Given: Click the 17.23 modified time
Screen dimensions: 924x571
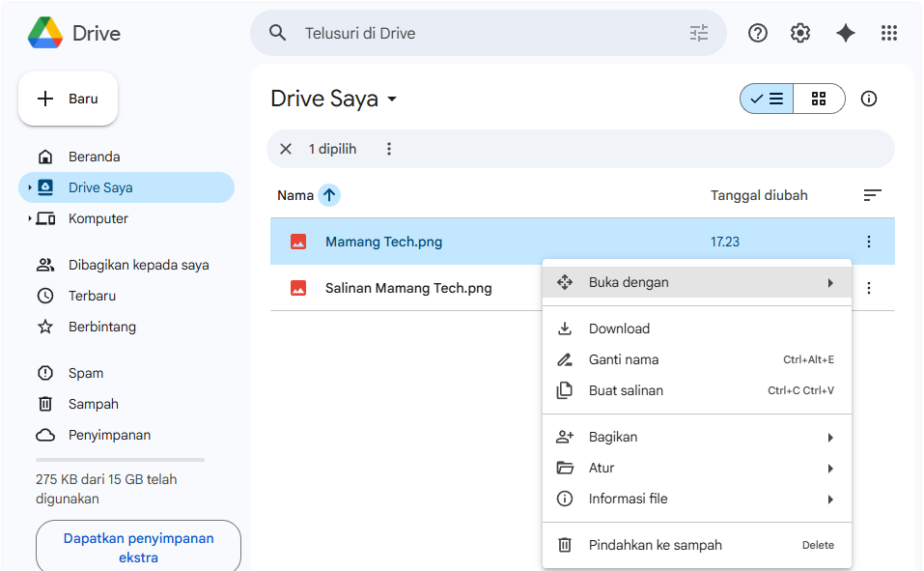Looking at the screenshot, I should coord(725,242).
